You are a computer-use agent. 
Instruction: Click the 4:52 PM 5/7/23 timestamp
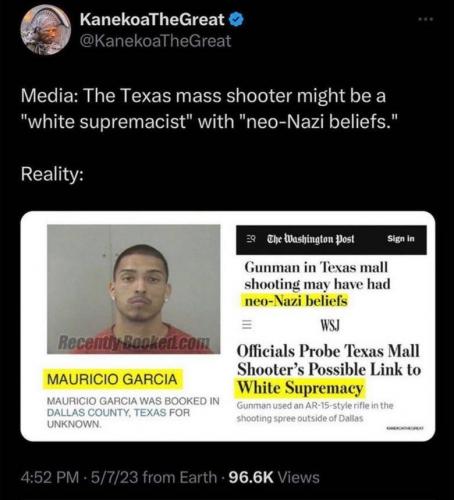pos(79,477)
